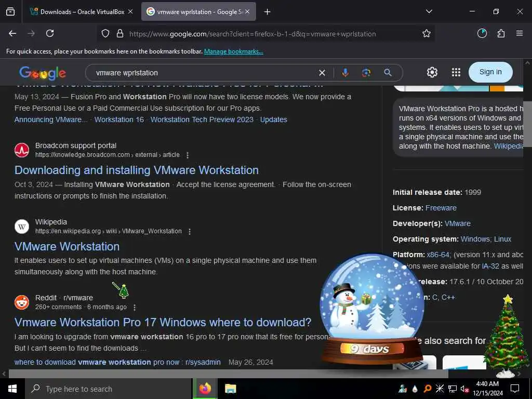Open the notification center icon
The width and height of the screenshot is (532, 399).
click(x=515, y=389)
